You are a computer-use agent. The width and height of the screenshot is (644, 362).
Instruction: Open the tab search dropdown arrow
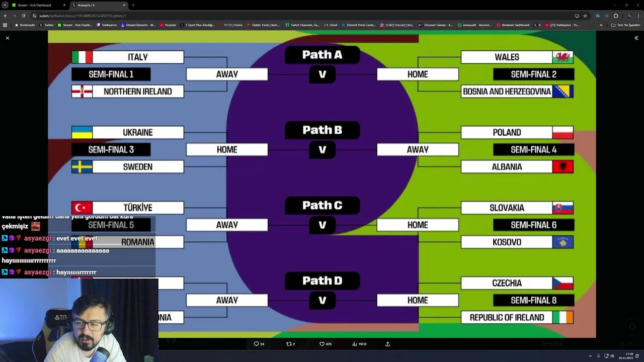pos(5,5)
